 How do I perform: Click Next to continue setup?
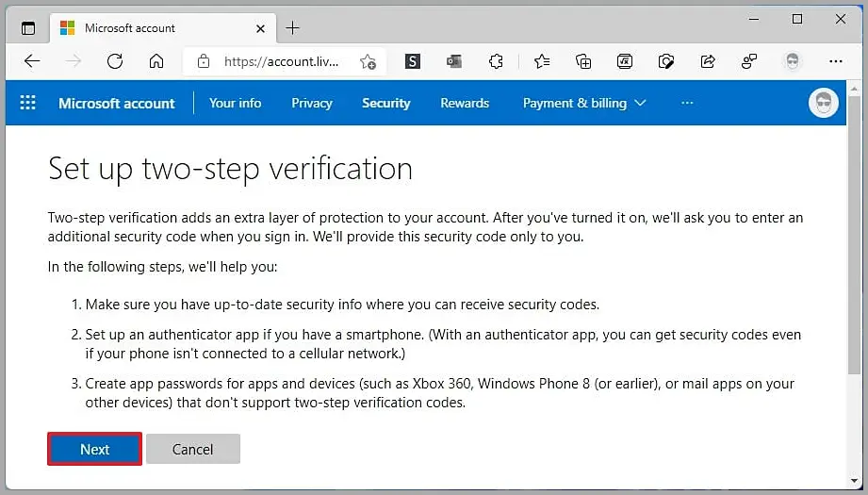tap(94, 449)
